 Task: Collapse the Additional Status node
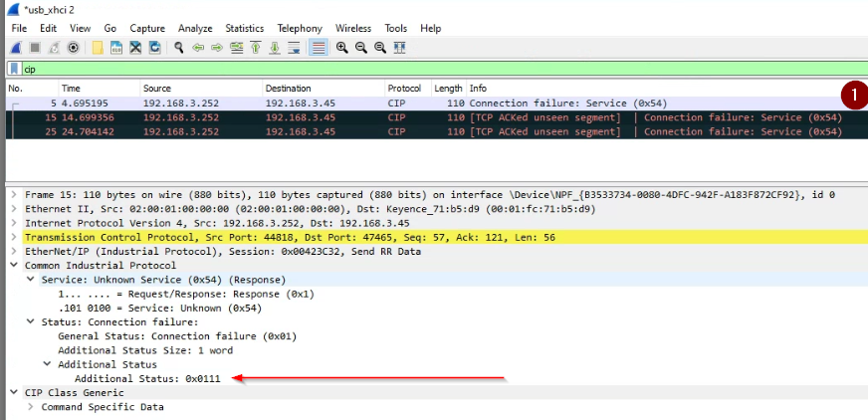(x=47, y=364)
